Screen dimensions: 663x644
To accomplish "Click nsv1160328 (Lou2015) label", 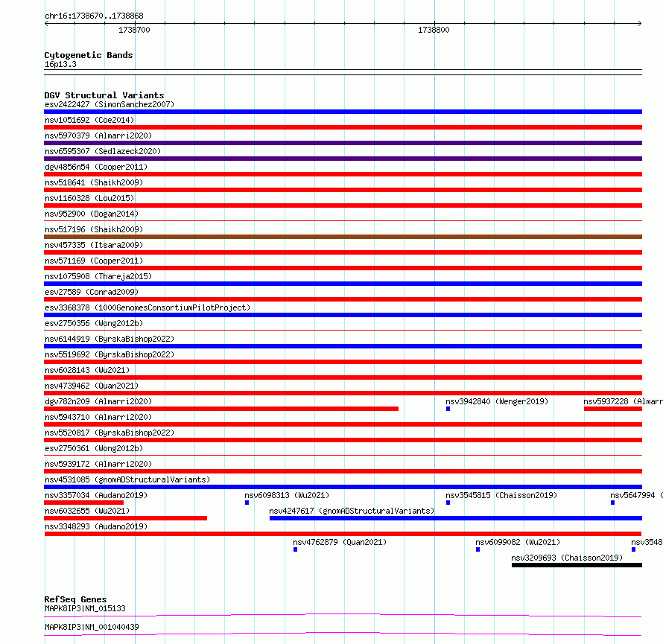I will coord(89,198).
